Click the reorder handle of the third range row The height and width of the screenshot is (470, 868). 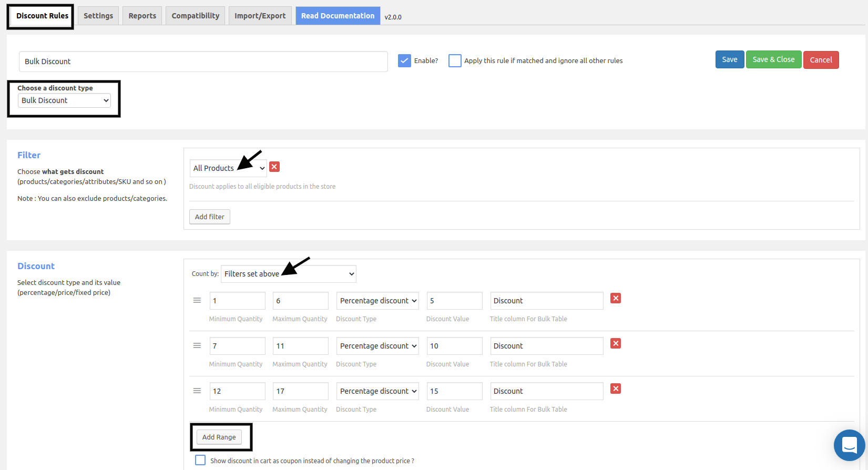pyautogui.click(x=197, y=391)
